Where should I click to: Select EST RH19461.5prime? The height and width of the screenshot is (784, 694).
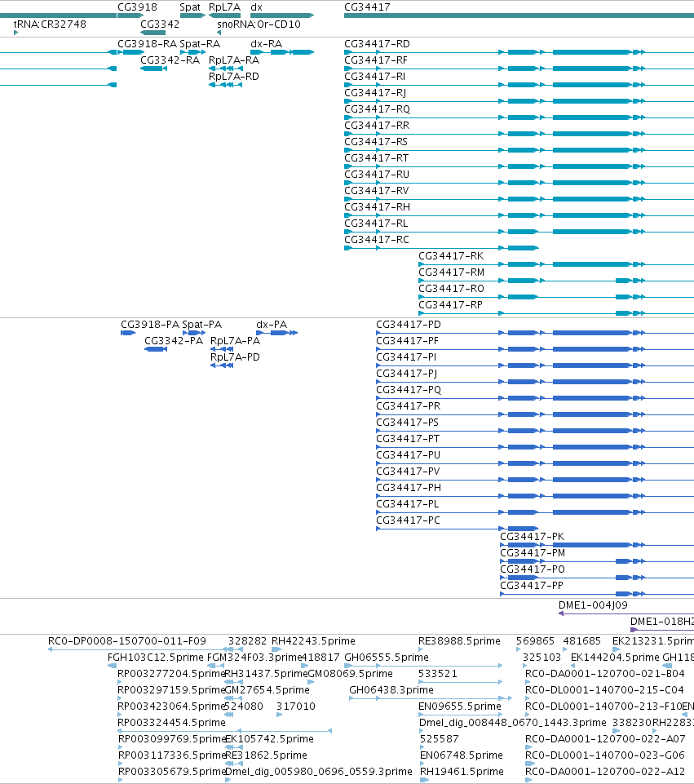click(x=462, y=772)
